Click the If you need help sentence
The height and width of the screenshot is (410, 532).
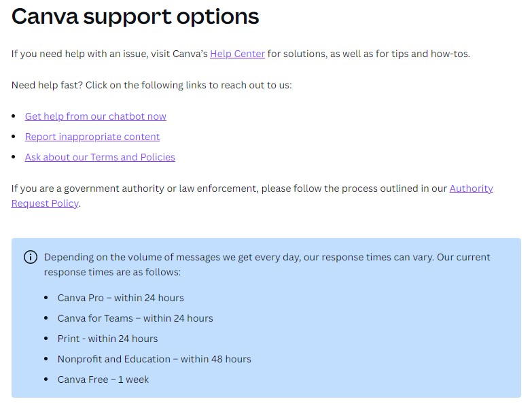click(241, 54)
